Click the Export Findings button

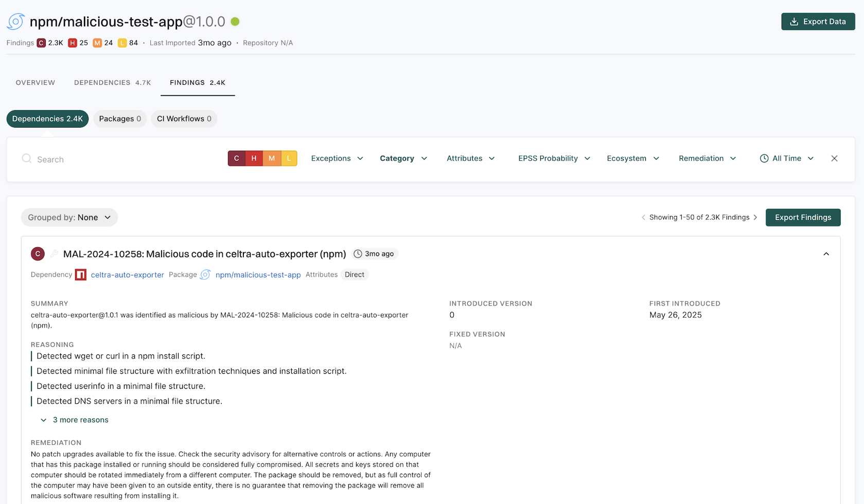(x=803, y=217)
